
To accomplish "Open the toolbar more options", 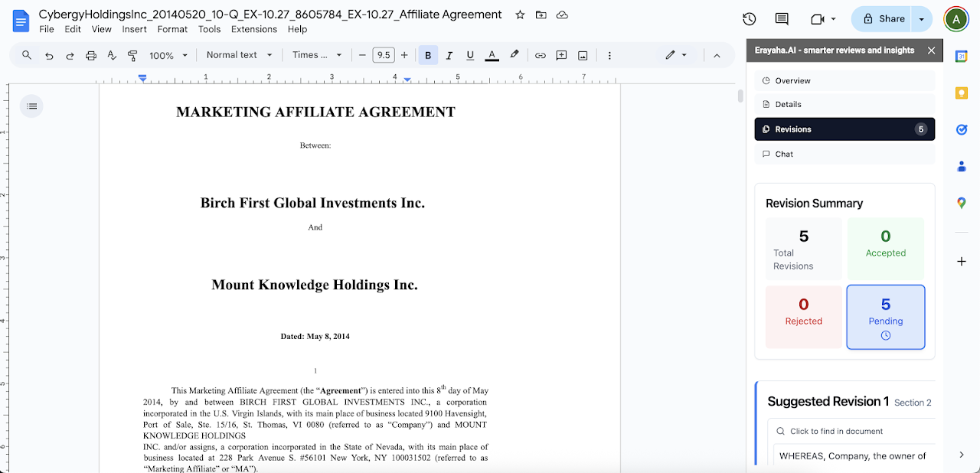I will [x=609, y=55].
